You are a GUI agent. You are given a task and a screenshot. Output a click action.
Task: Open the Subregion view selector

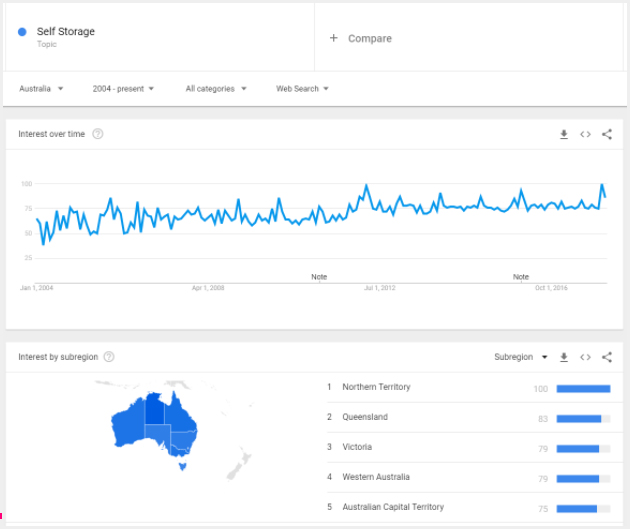tap(521, 357)
